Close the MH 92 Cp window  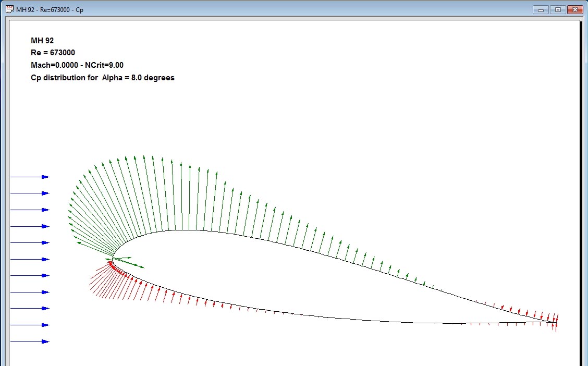tap(574, 9)
